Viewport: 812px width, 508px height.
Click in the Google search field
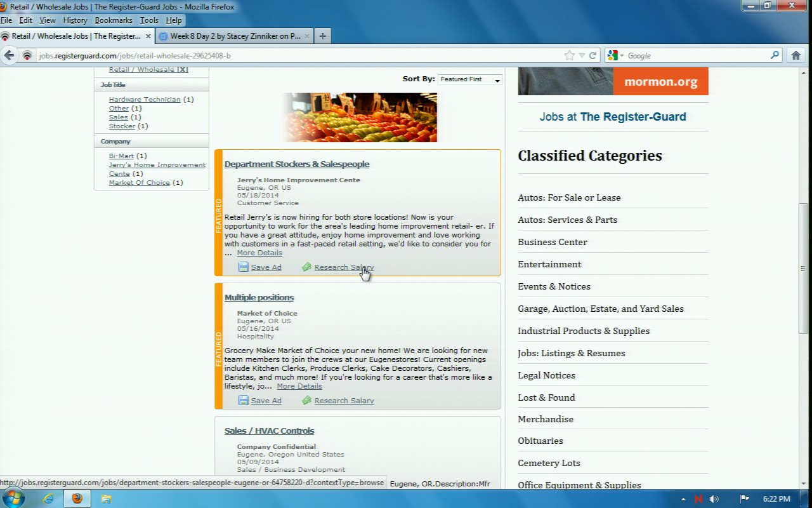click(x=697, y=56)
